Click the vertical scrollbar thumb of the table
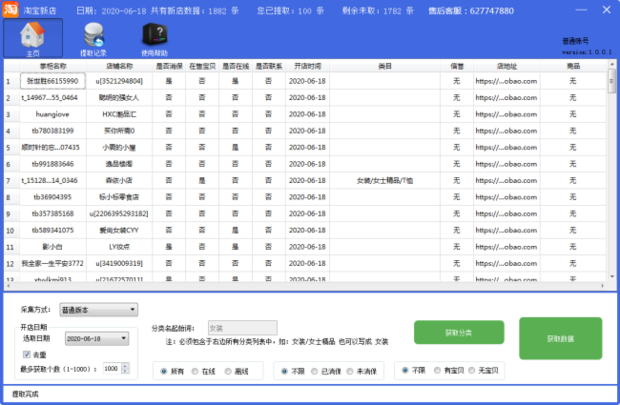Image resolution: width=620 pixels, height=405 pixels. tap(612, 81)
